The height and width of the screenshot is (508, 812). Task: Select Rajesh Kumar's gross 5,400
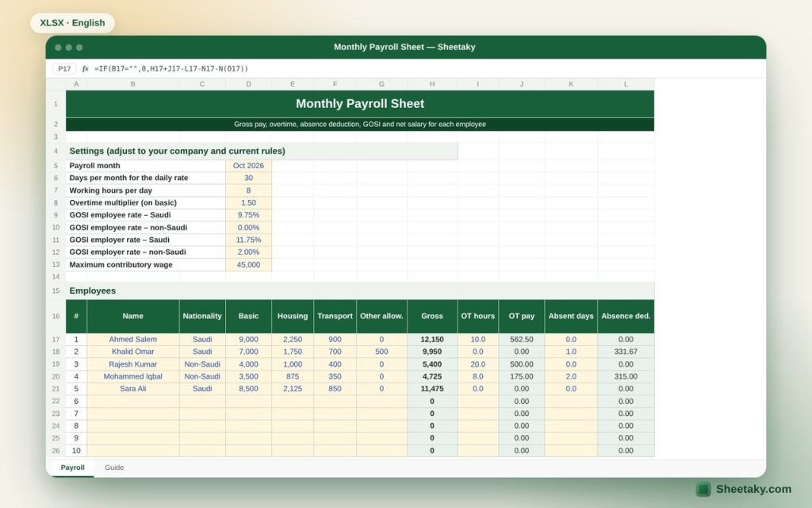click(x=432, y=364)
